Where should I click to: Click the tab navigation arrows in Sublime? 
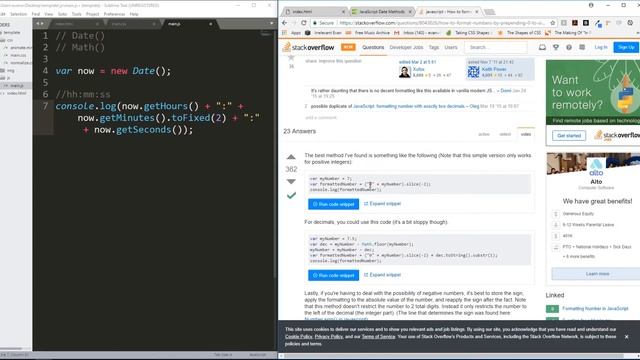tap(40, 24)
